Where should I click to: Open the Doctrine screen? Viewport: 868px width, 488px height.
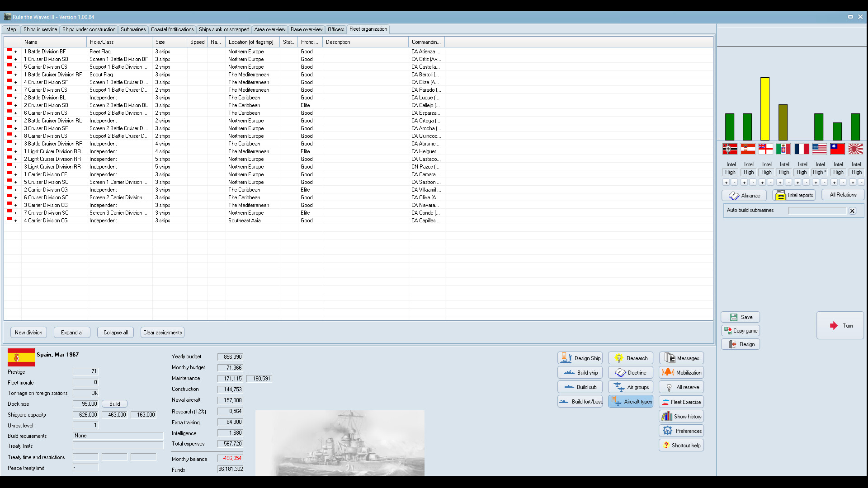[x=630, y=372]
